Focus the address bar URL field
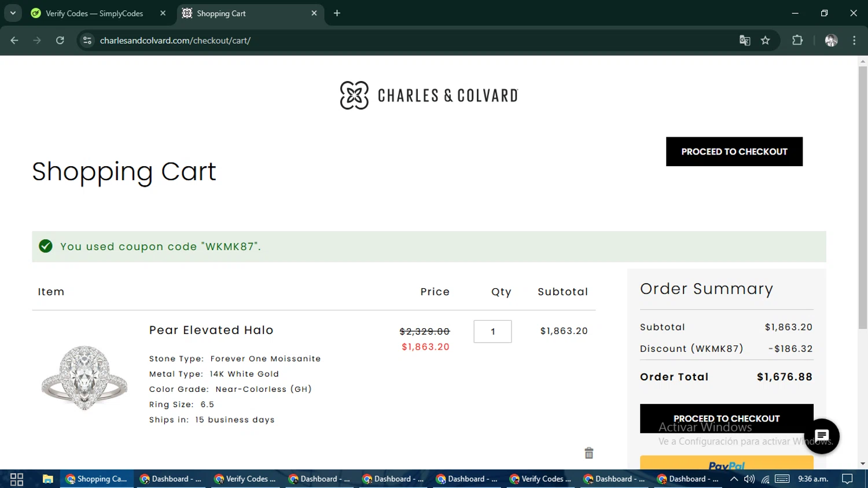Image resolution: width=868 pixels, height=488 pixels. pyautogui.click(x=405, y=41)
